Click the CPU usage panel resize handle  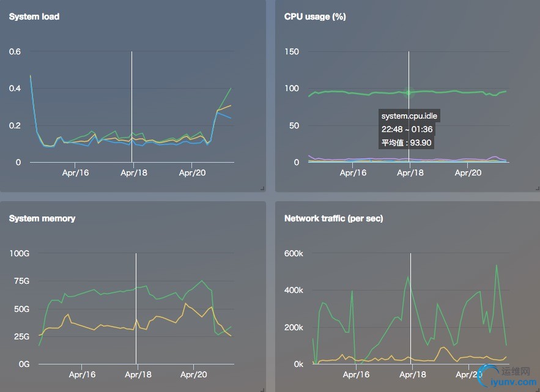pos(537,189)
